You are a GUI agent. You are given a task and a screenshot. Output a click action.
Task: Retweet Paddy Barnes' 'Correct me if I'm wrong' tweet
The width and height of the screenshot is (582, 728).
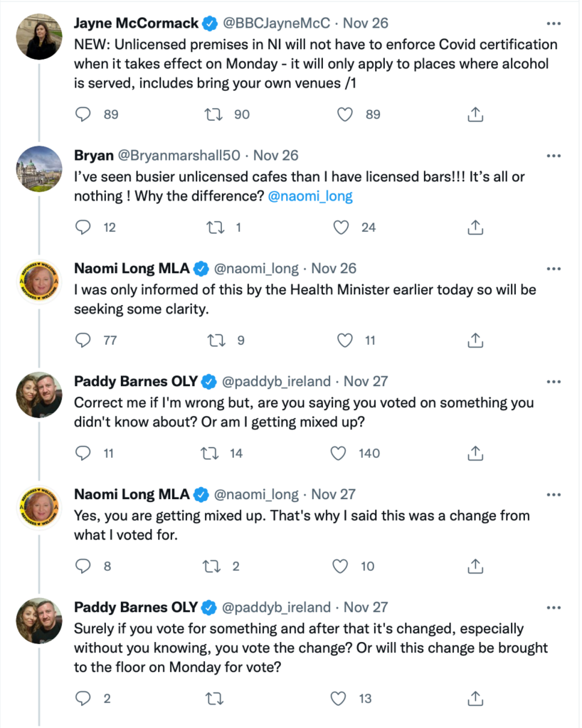click(x=209, y=453)
